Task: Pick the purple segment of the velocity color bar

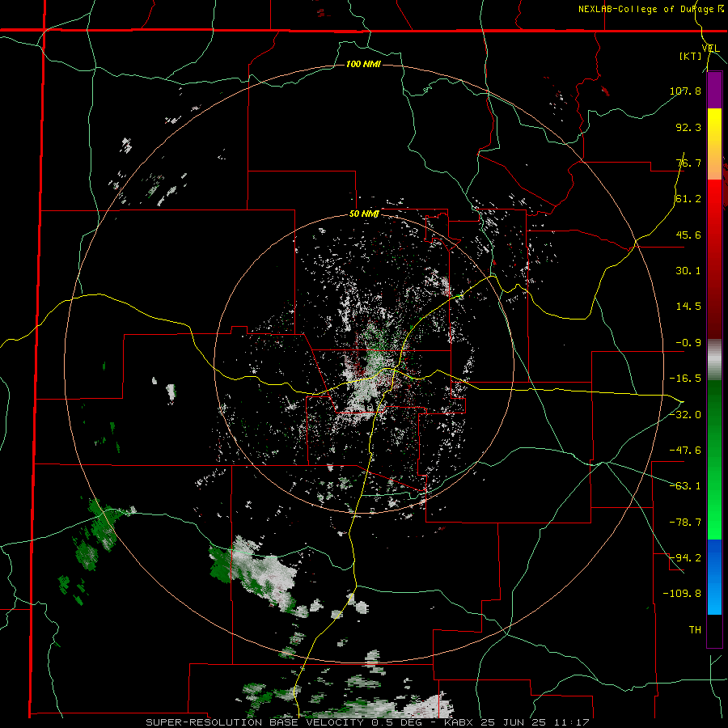Action: click(x=714, y=90)
